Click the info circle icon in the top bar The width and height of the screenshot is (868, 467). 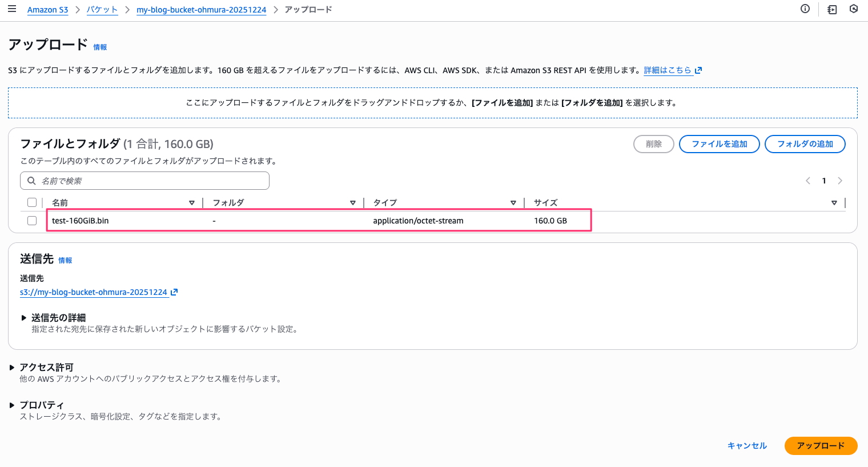(805, 9)
